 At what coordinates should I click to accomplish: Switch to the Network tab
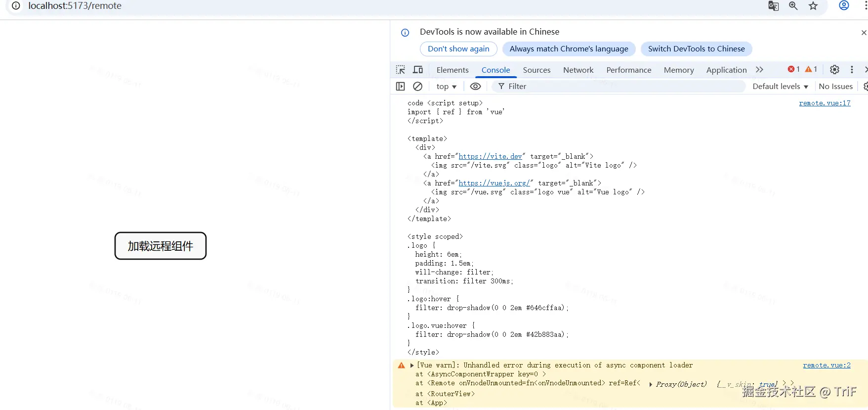point(579,70)
